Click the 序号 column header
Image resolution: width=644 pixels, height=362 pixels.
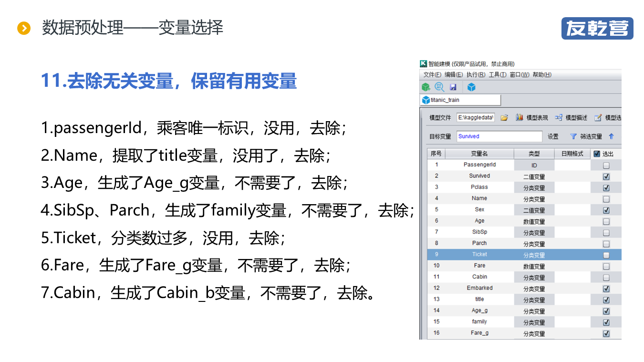coord(436,154)
